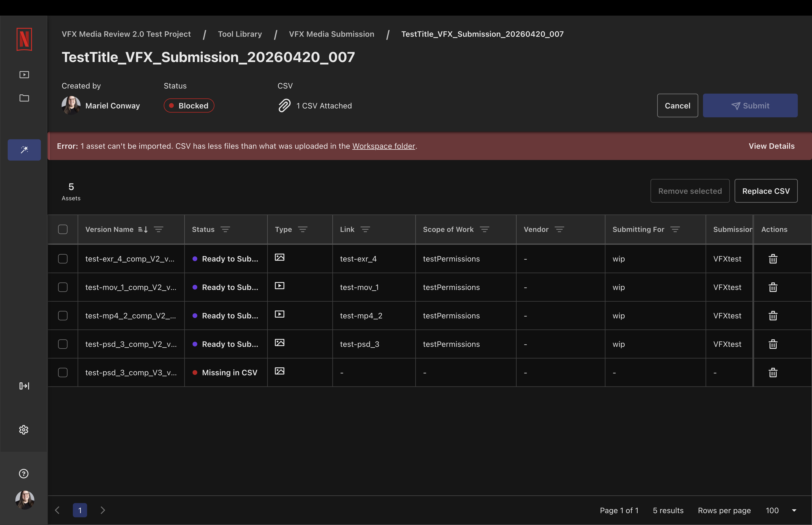Click the Submit button
Screen dimensions: 812x525
click(750, 106)
